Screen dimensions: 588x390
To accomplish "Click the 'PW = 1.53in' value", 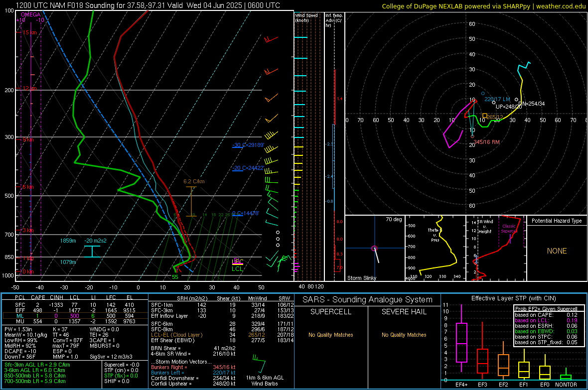I will click(18, 329).
